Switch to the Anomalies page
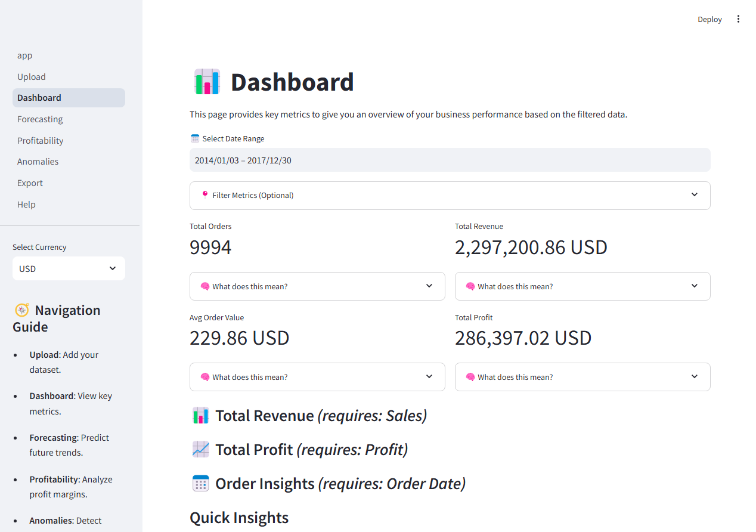Viewport: 756px width, 532px height. click(x=38, y=161)
